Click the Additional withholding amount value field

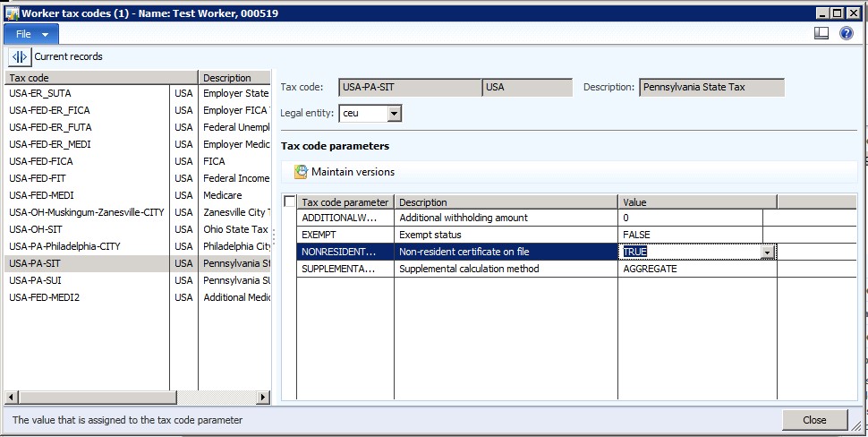pos(689,218)
